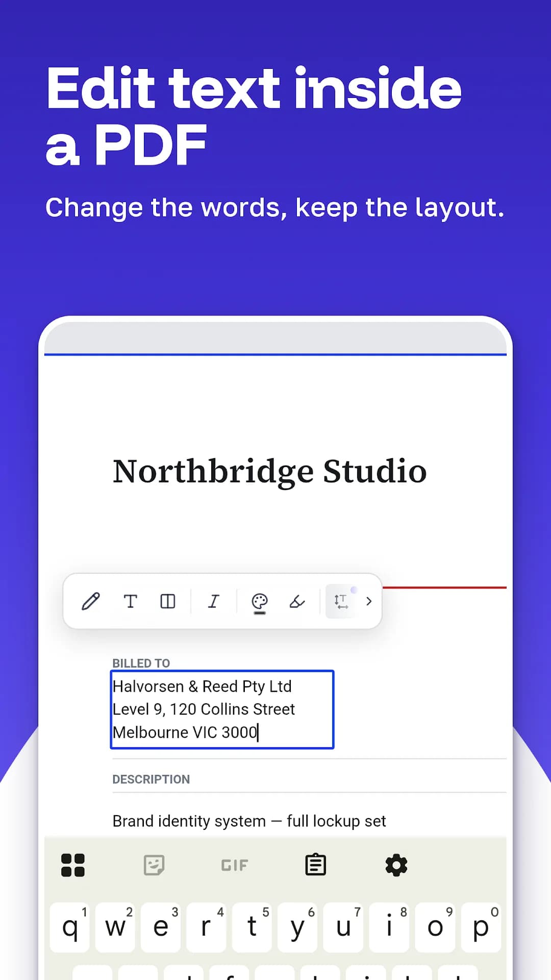551x980 pixels.
Task: Place cursor in Billed To text box
Action: 222,709
